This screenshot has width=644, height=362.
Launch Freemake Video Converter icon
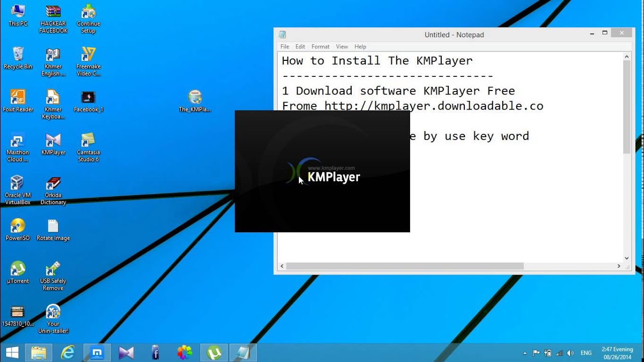[x=88, y=61]
